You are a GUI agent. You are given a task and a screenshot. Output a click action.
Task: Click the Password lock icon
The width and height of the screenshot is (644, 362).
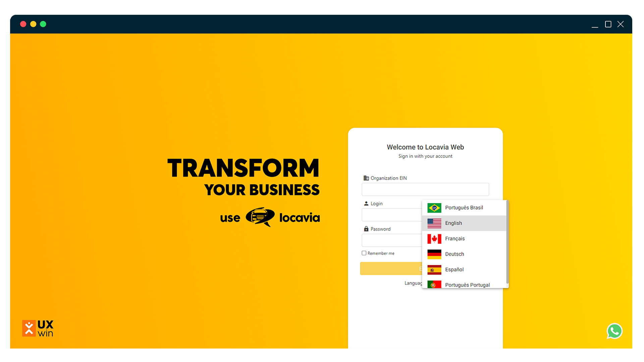pos(366,229)
